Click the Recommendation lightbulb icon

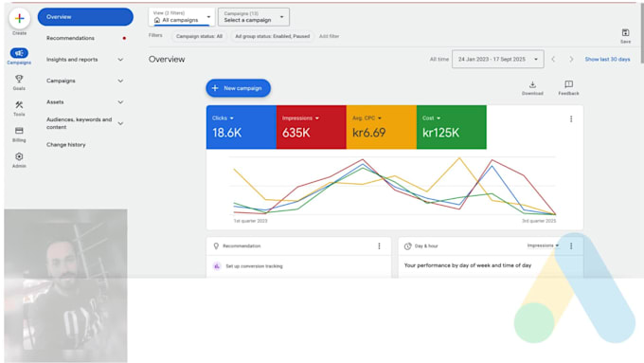(216, 245)
